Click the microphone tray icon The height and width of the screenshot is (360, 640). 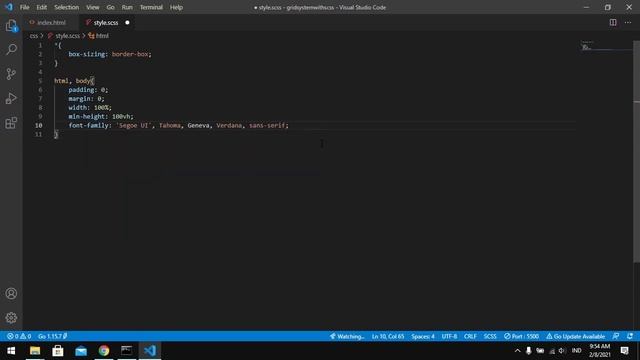tap(529, 351)
